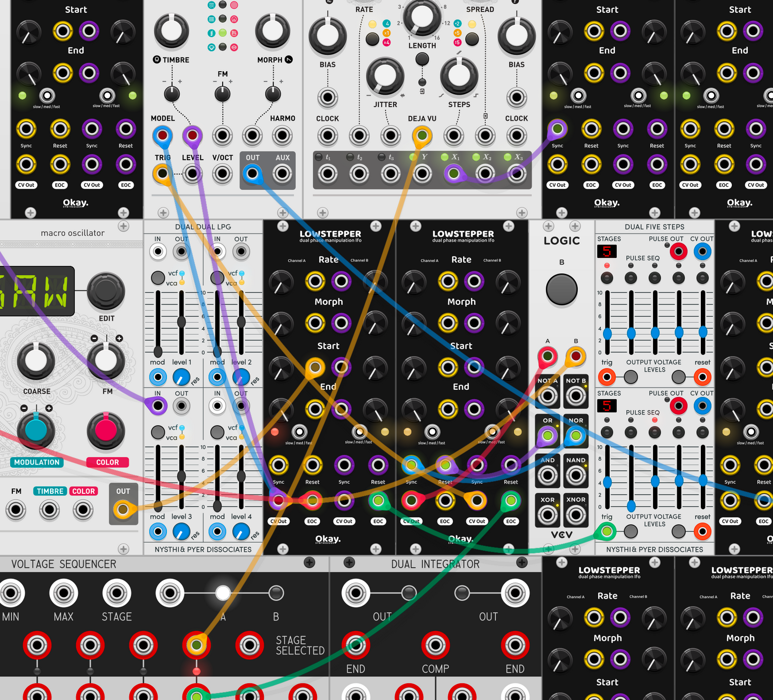Image resolution: width=773 pixels, height=700 pixels.
Task: Click the Dual Integrator COMP jack
Action: click(435, 645)
